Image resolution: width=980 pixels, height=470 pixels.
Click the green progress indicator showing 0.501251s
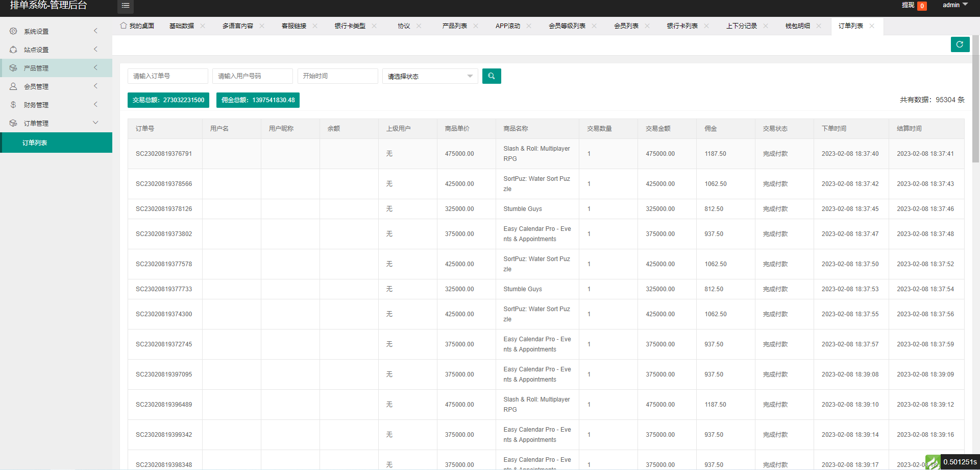949,461
